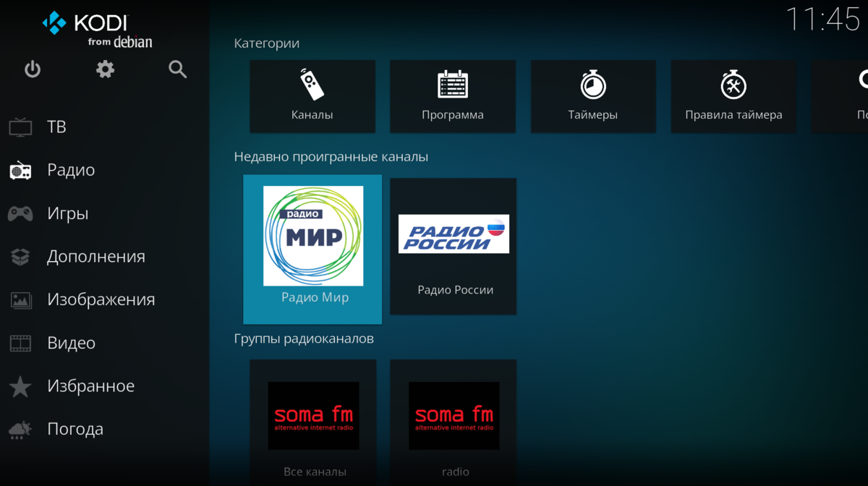This screenshot has width=868, height=486.
Task: Open the power options icon
Action: coord(33,69)
